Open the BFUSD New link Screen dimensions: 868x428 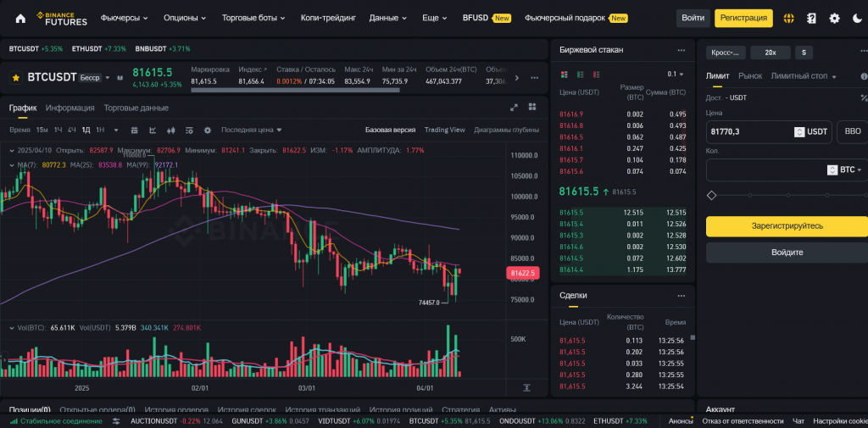(487, 18)
